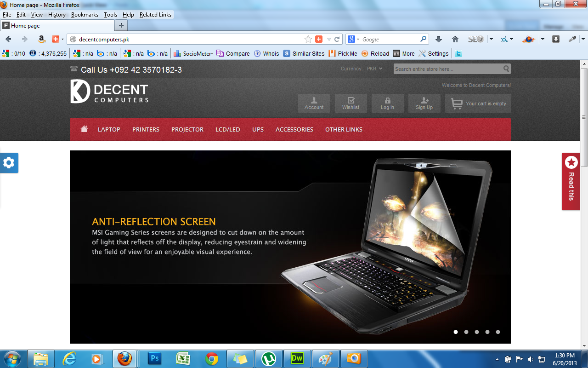
Task: Open PRINTERS category in navigation
Action: [x=146, y=129]
